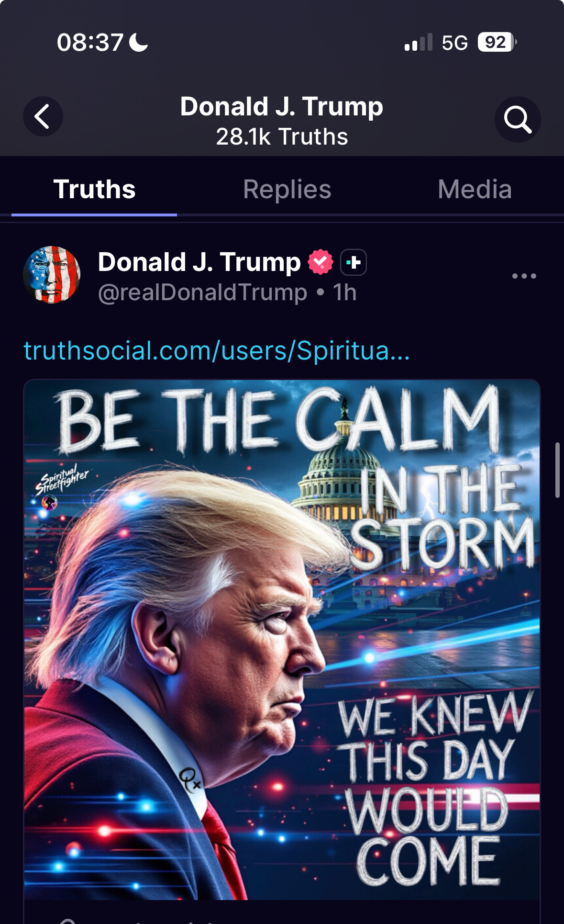The width and height of the screenshot is (564, 924).
Task: Tap the 1h post timestamp
Action: click(x=344, y=292)
